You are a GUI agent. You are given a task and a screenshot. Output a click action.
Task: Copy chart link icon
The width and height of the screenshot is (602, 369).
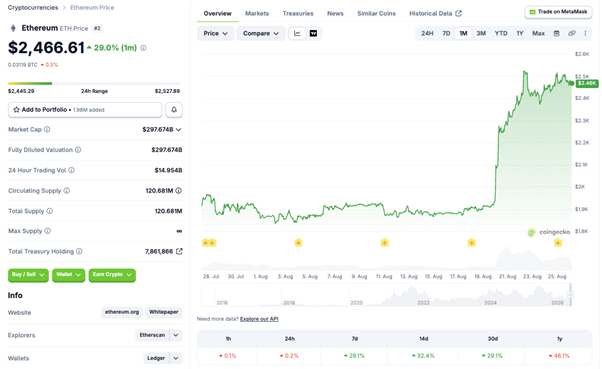coord(572,33)
